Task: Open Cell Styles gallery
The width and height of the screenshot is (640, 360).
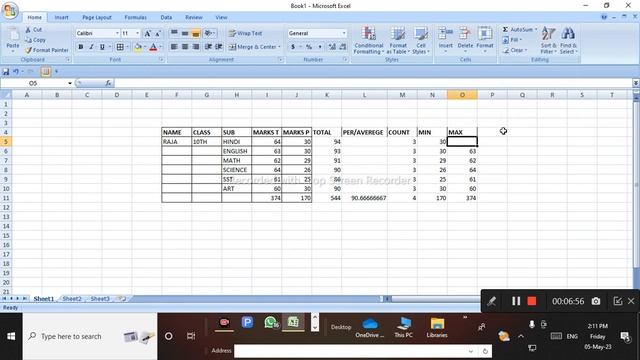Action: (x=420, y=40)
